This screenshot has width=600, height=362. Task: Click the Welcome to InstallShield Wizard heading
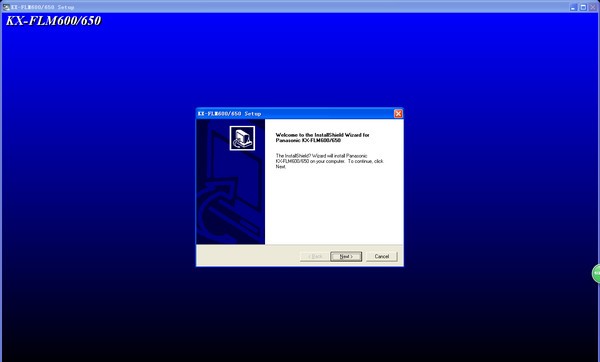322,137
